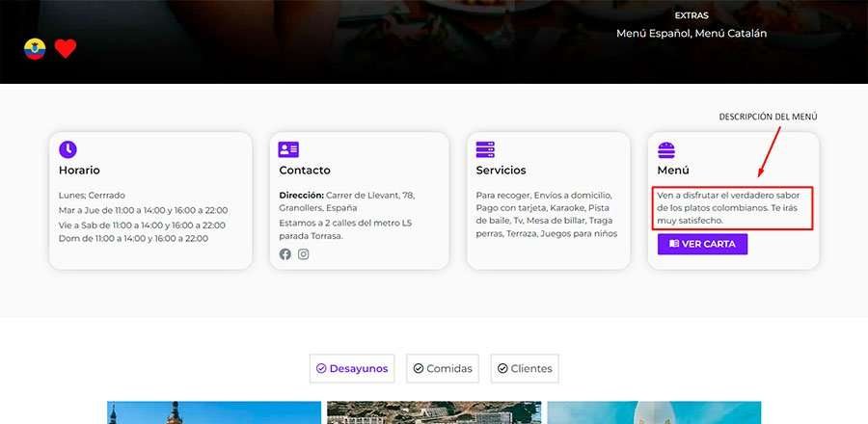This screenshot has height=424, width=868.
Task: Select the Desayunos tab
Action: click(x=352, y=368)
